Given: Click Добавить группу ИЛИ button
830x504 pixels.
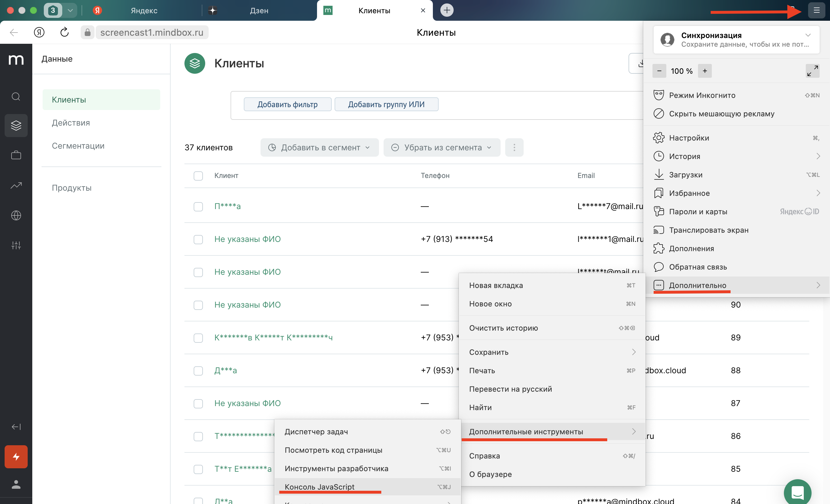Looking at the screenshot, I should pyautogui.click(x=386, y=104).
